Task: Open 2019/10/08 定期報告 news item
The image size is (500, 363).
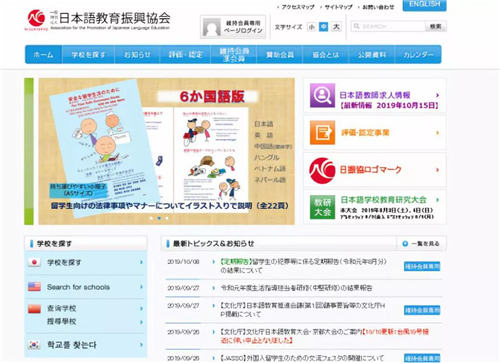Action: coord(304,266)
